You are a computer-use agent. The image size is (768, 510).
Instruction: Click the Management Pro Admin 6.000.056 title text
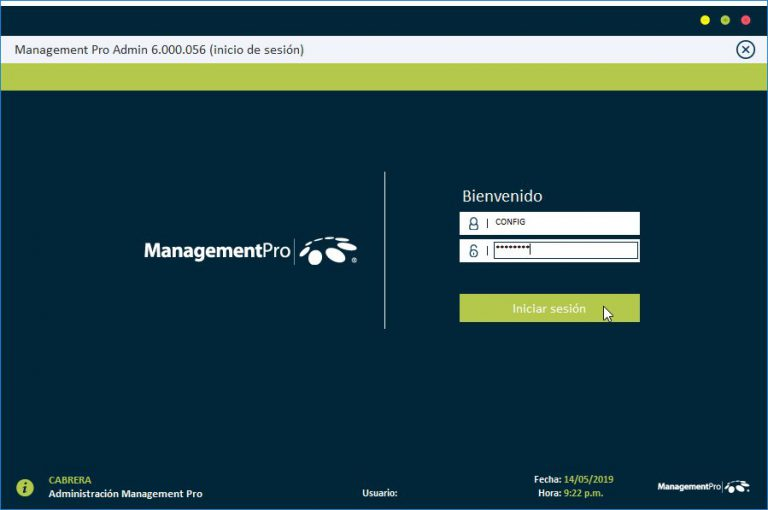[x=159, y=49]
